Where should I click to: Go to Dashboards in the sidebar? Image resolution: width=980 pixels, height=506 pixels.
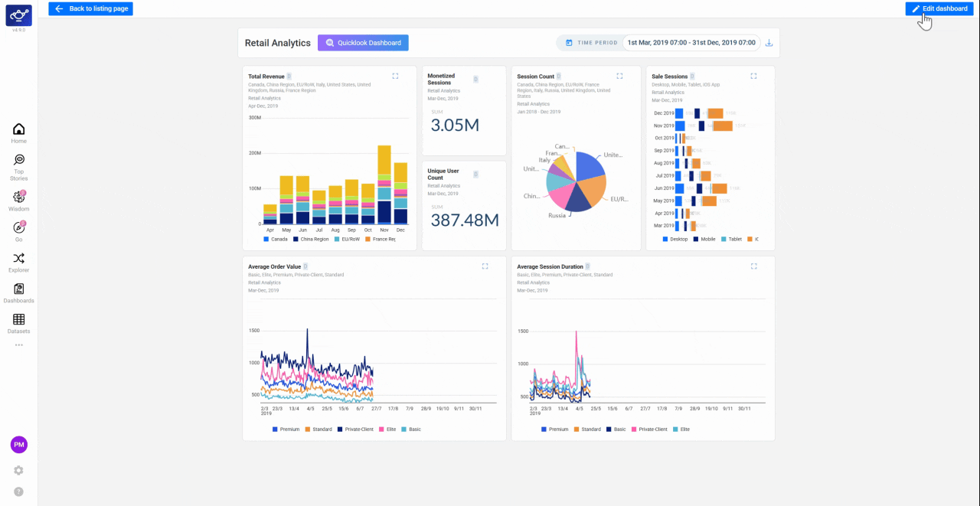pyautogui.click(x=19, y=293)
